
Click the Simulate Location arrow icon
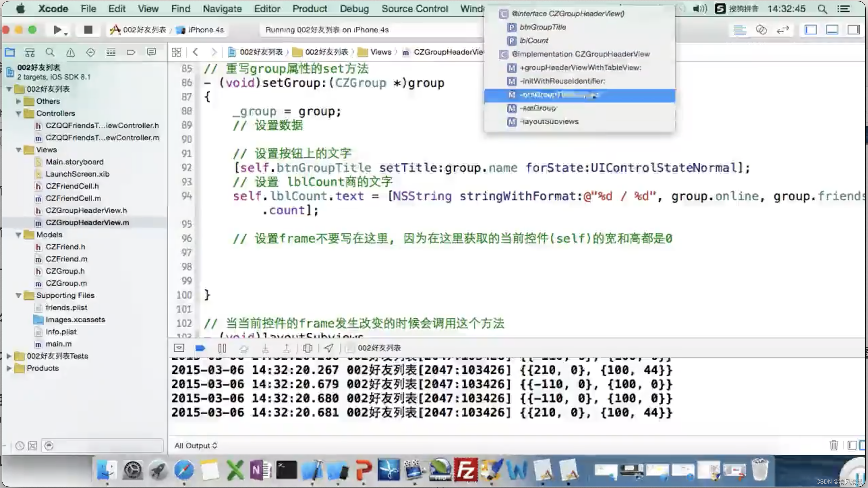(x=329, y=348)
